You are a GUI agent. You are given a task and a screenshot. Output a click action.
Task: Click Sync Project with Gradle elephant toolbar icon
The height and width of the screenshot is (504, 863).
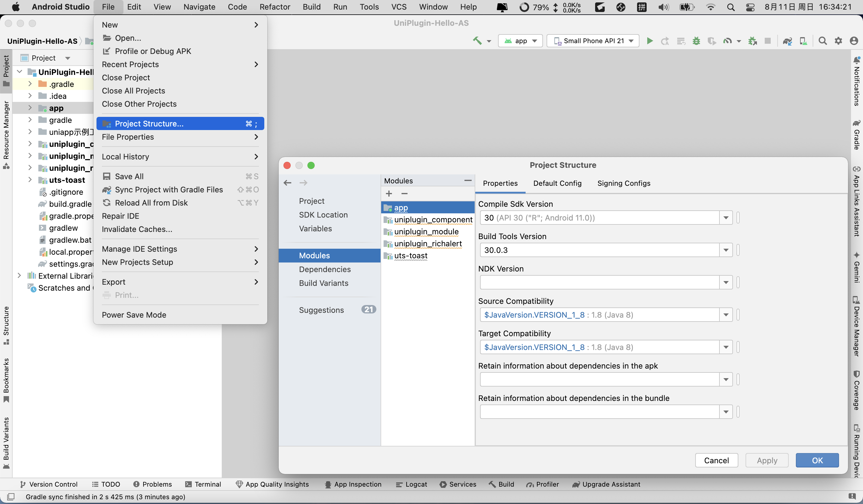pos(787,41)
